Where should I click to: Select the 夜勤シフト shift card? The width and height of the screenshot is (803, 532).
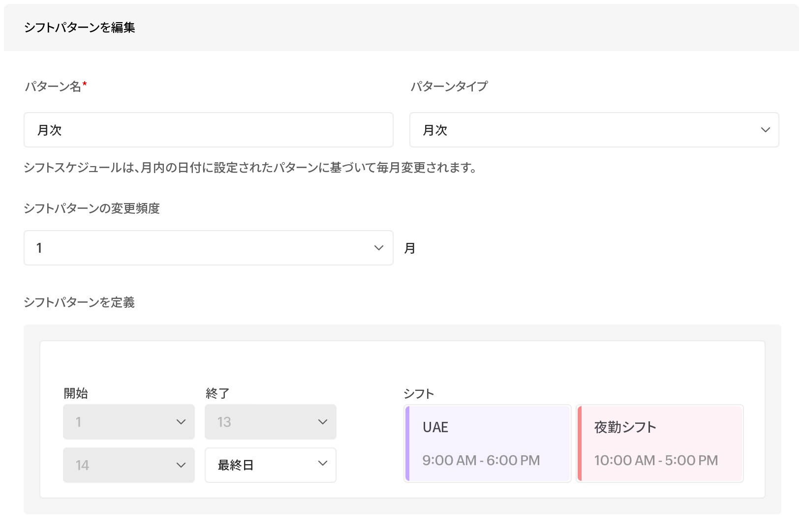click(660, 443)
